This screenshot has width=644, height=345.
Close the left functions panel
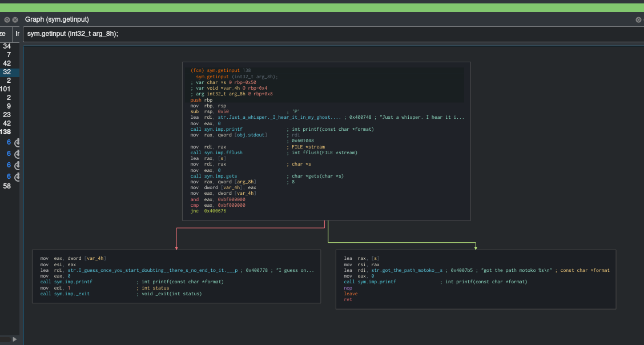click(15, 20)
